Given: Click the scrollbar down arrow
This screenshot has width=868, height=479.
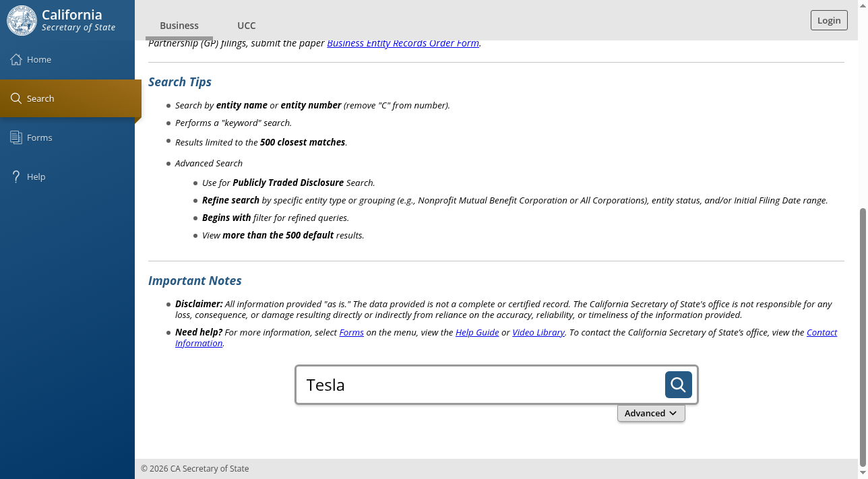Looking at the screenshot, I should click(x=863, y=473).
